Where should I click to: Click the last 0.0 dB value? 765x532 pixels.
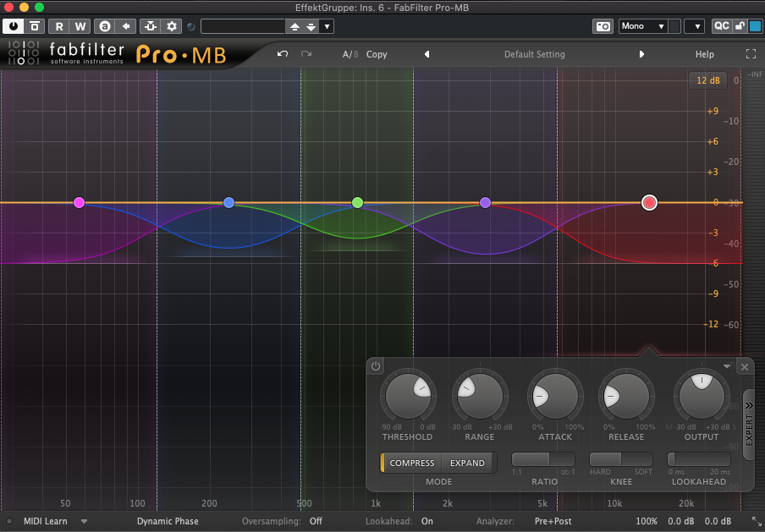[718, 521]
